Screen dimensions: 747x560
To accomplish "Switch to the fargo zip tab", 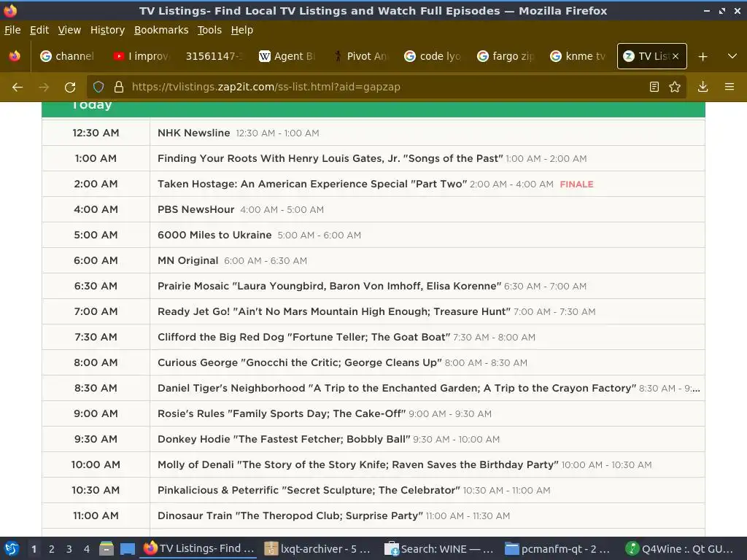I will pos(506,56).
